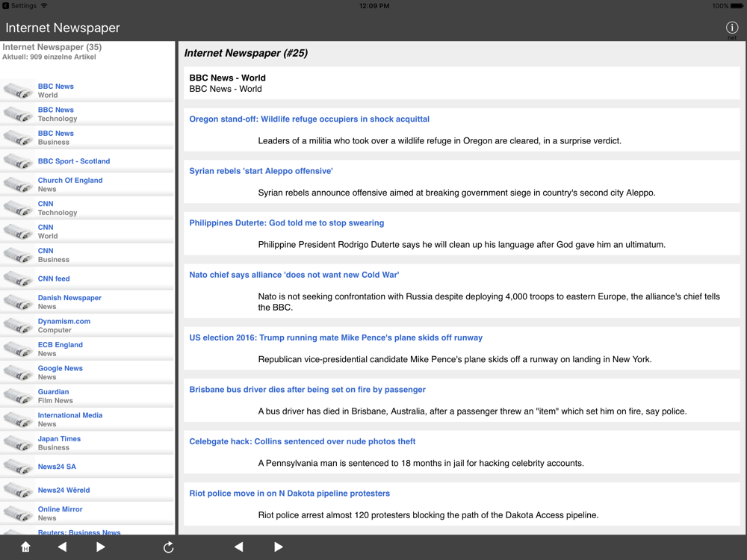Click the "Internet Newspaper (#25)" heading
747x560 pixels.
[246, 53]
